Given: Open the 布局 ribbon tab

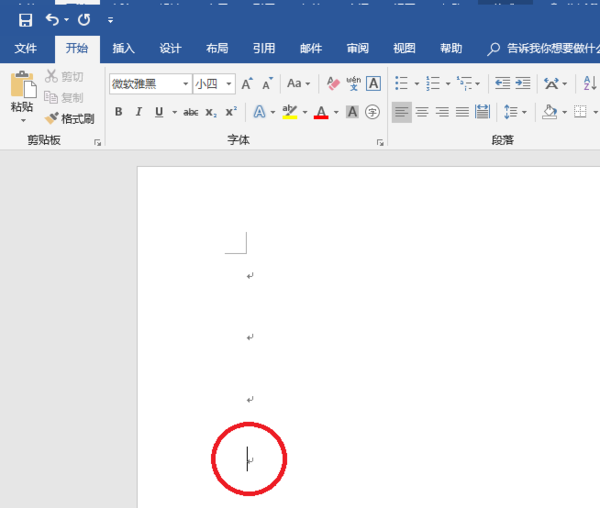Looking at the screenshot, I should pos(217,48).
